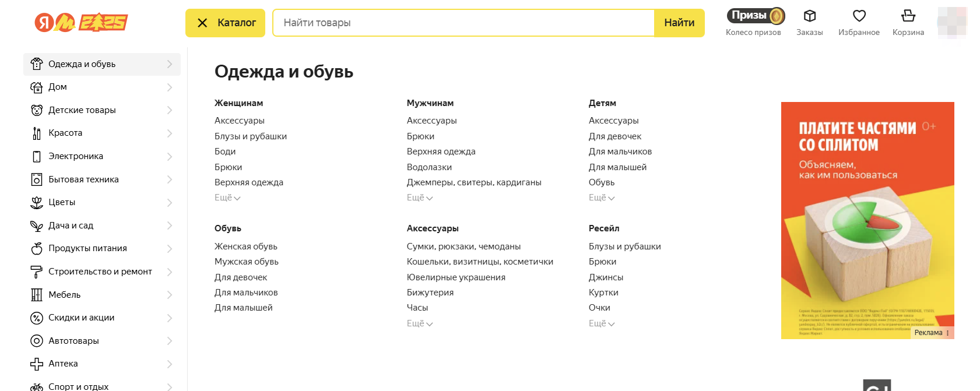Image resolution: width=980 pixels, height=391 pixels.
Task: Open Дом category in sidebar
Action: coord(102,87)
